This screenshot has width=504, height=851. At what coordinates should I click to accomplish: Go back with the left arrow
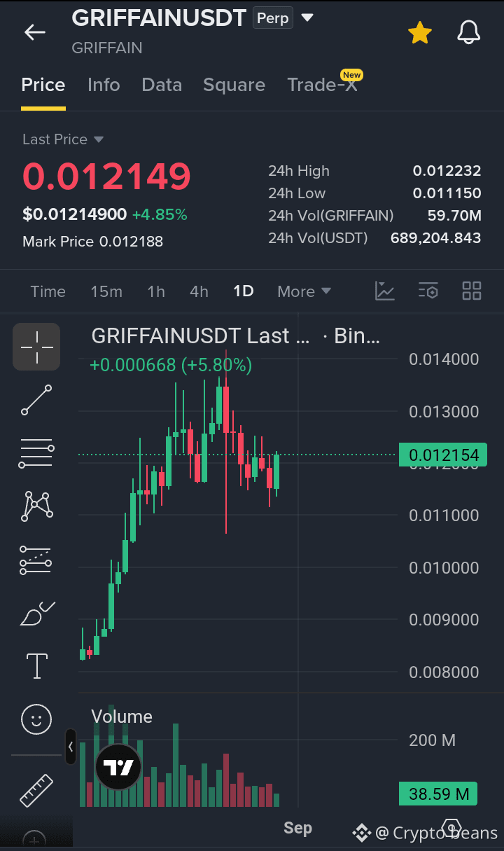34,32
